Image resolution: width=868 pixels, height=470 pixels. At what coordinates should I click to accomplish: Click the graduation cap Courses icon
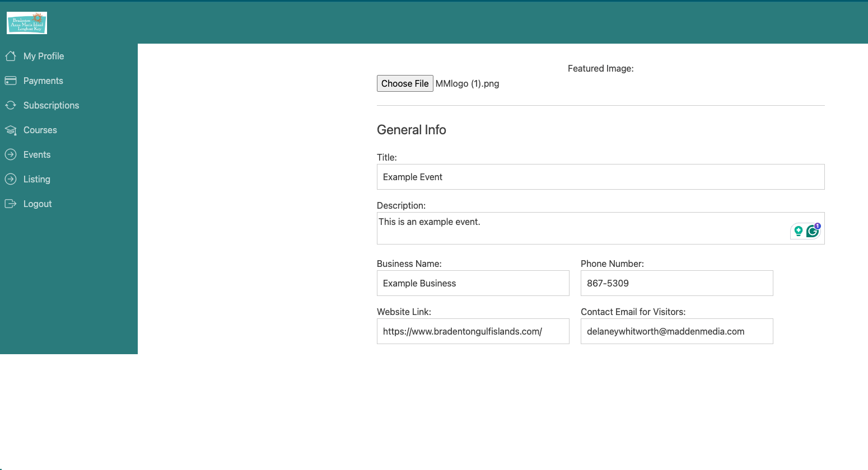tap(11, 130)
